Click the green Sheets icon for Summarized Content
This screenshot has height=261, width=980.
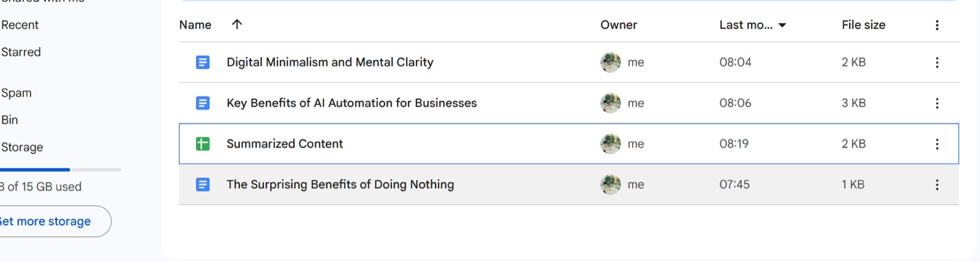tap(203, 144)
